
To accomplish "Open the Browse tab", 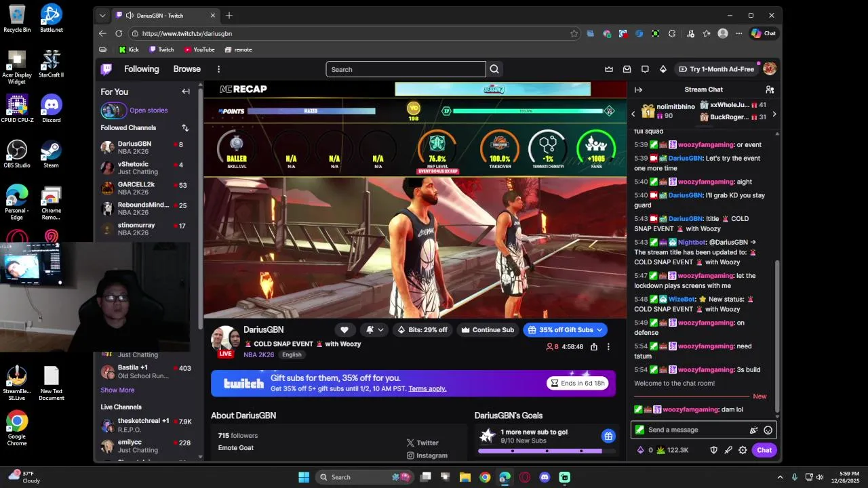I will pyautogui.click(x=186, y=69).
